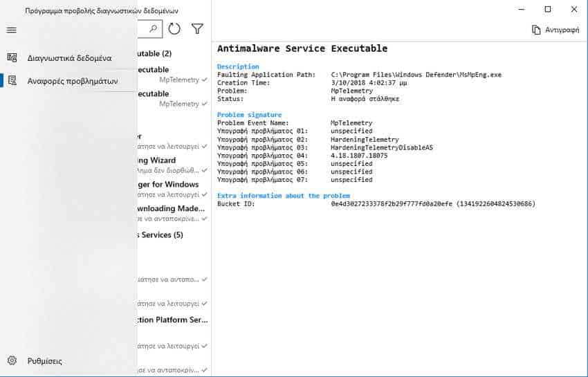Click the Antimalware Service Executable heading
The image size is (588, 377).
[302, 48]
